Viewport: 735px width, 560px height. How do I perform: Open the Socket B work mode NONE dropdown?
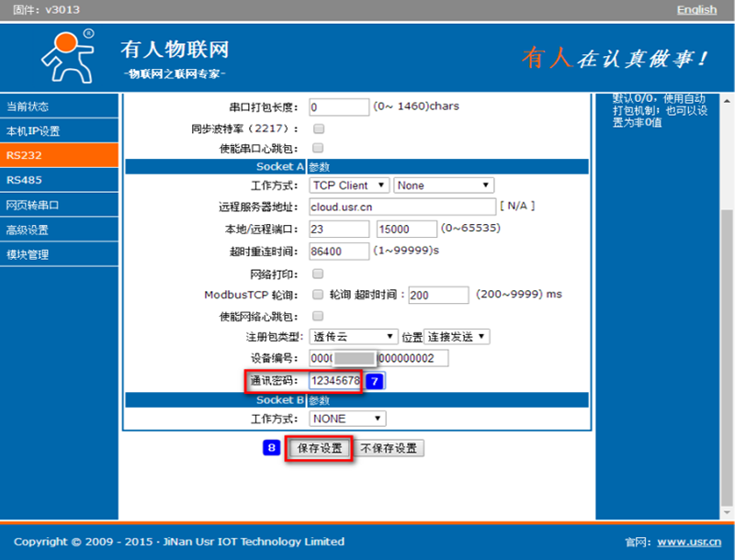347,419
